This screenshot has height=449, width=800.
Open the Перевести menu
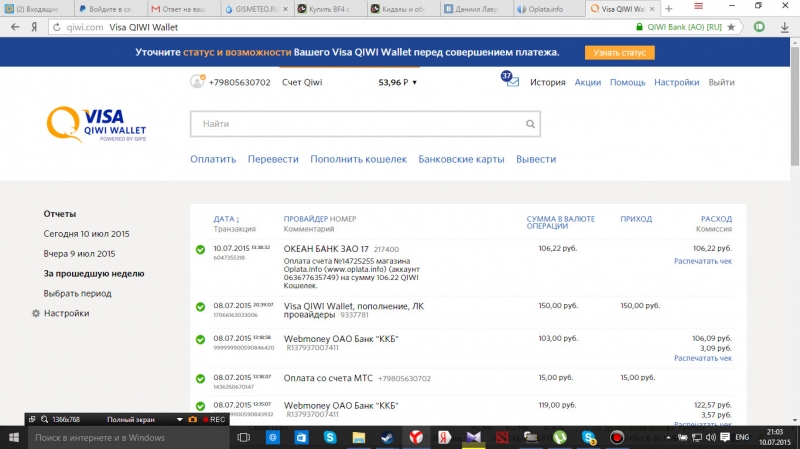coord(273,159)
